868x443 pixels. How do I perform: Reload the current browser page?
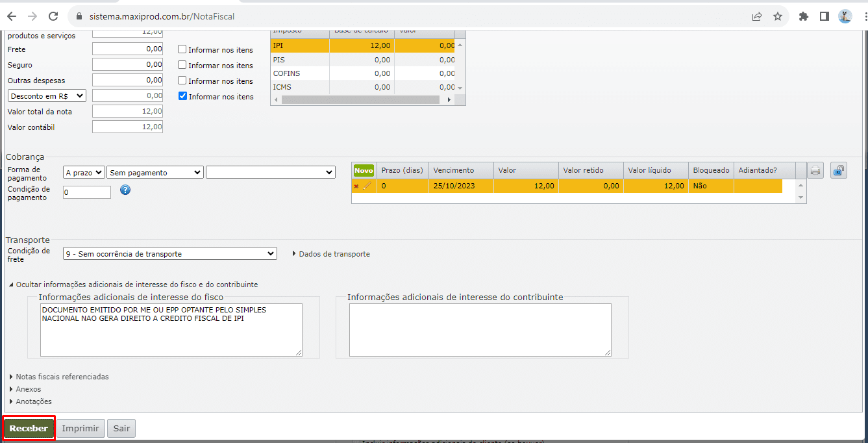[53, 16]
